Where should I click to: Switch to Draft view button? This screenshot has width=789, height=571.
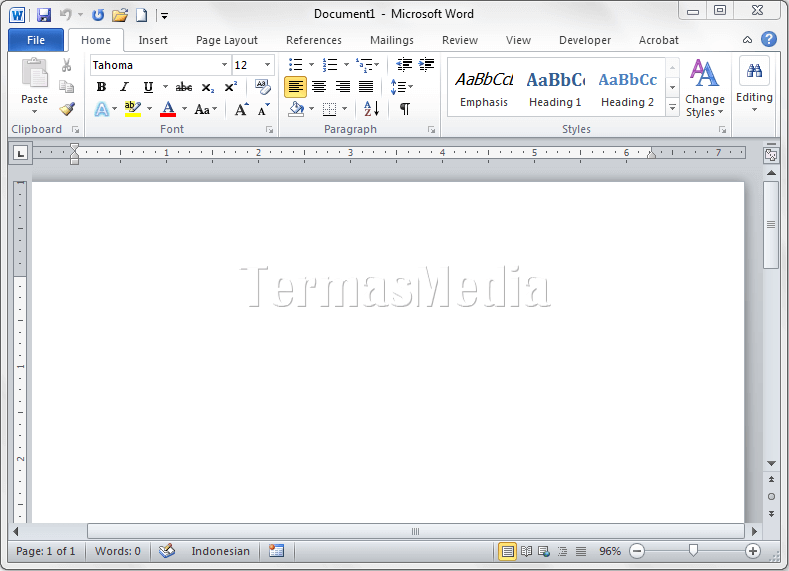coord(581,551)
